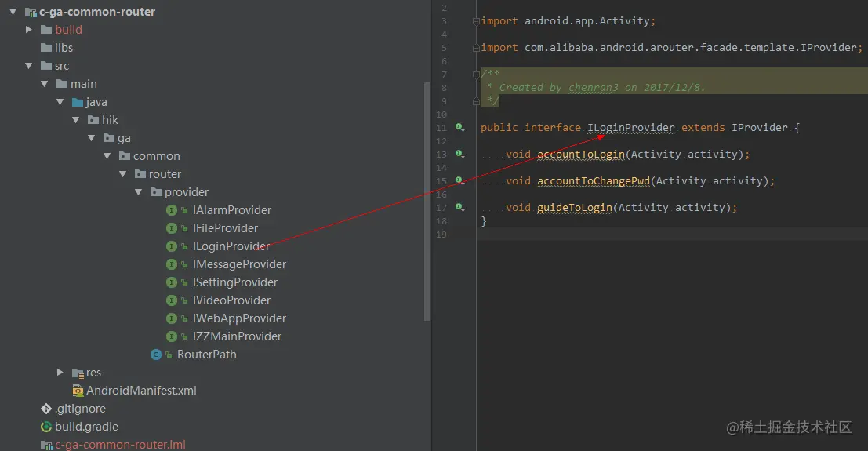Select IFileProvider in the project tree
868x451 pixels.
pos(225,227)
